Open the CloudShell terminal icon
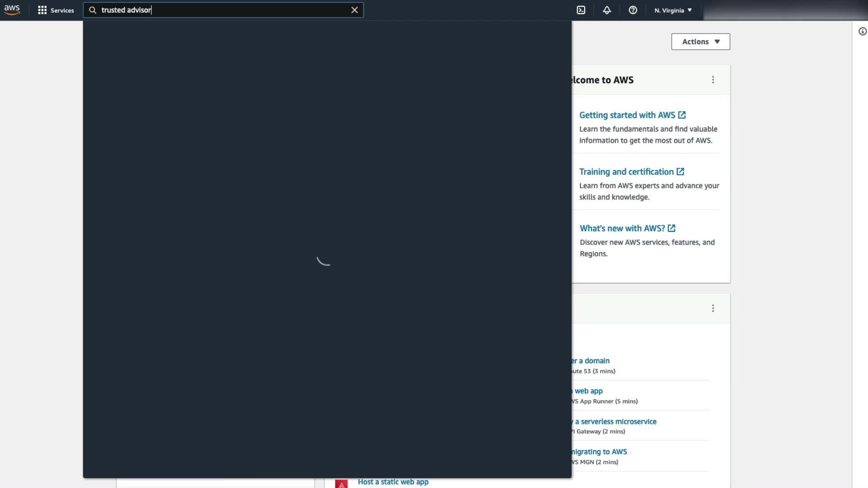The height and width of the screenshot is (488, 868). tap(581, 10)
